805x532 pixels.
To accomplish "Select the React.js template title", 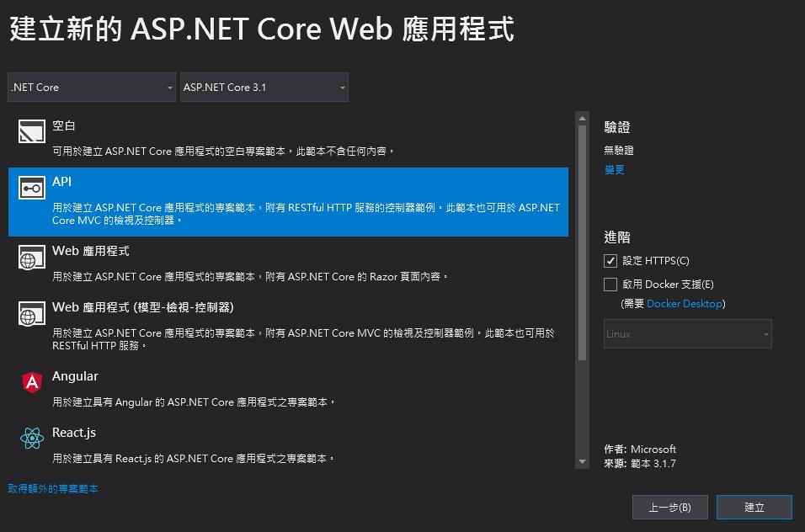I will coord(74,433).
